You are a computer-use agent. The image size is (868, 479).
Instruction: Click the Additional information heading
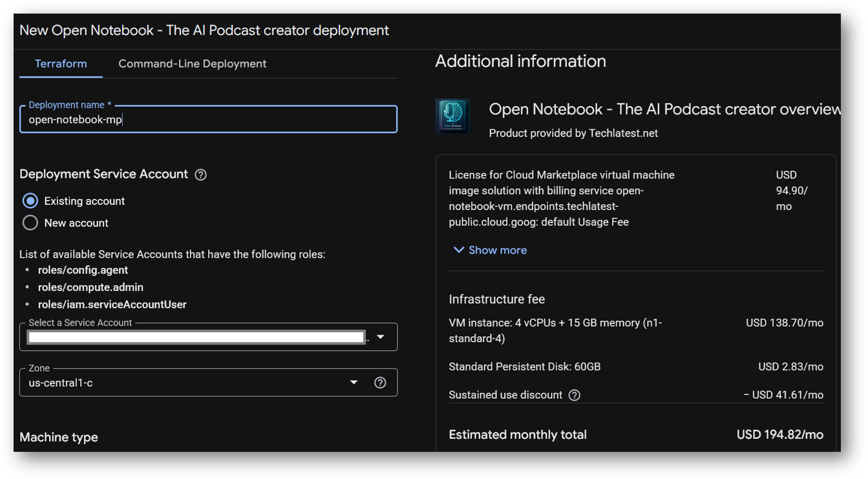click(521, 61)
